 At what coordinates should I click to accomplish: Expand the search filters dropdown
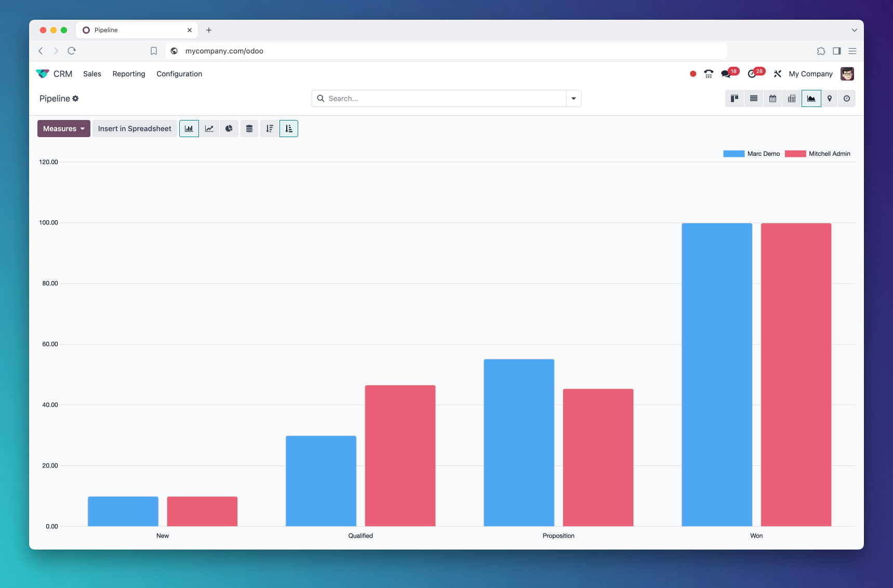click(573, 98)
